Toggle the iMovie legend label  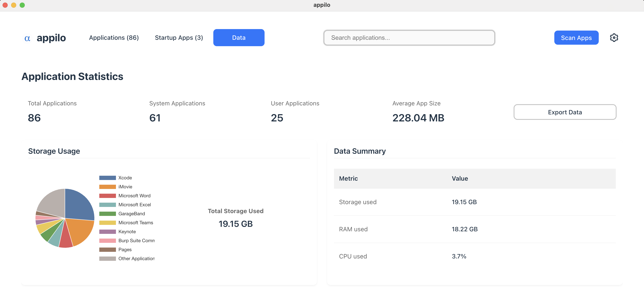point(125,187)
